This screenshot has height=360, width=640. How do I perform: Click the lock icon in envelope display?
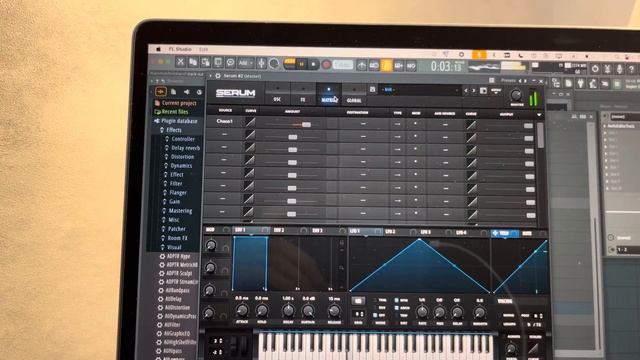coord(342,242)
